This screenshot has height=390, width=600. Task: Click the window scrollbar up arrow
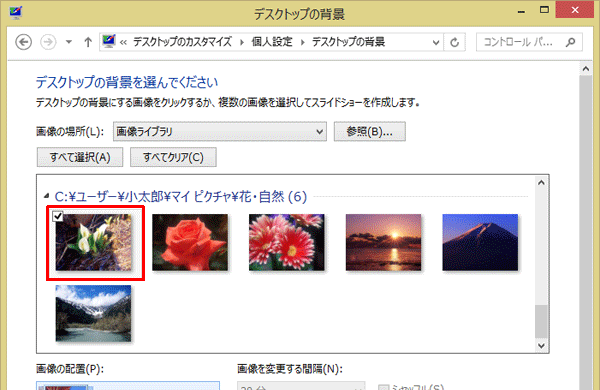point(585,69)
